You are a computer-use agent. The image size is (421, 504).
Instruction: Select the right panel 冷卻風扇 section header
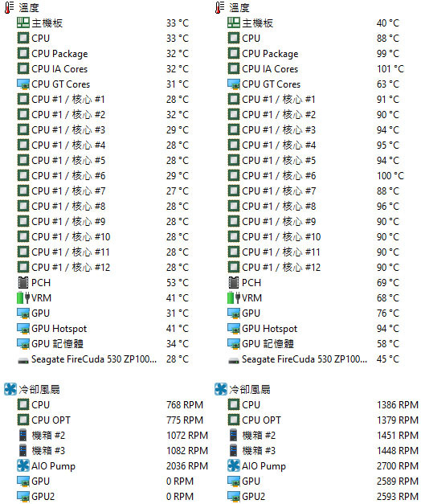pyautogui.click(x=243, y=389)
